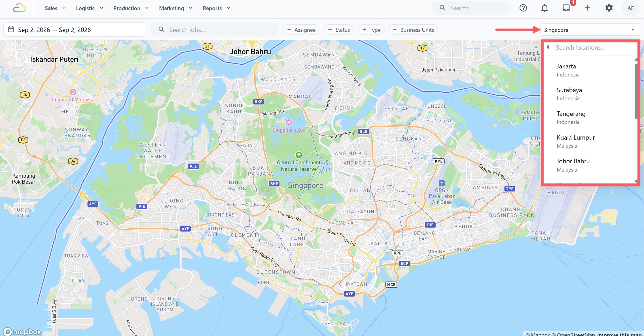Viewport: 644px width, 336px height.
Task: Click the magnifier icon in Search jobs
Action: pyautogui.click(x=161, y=30)
